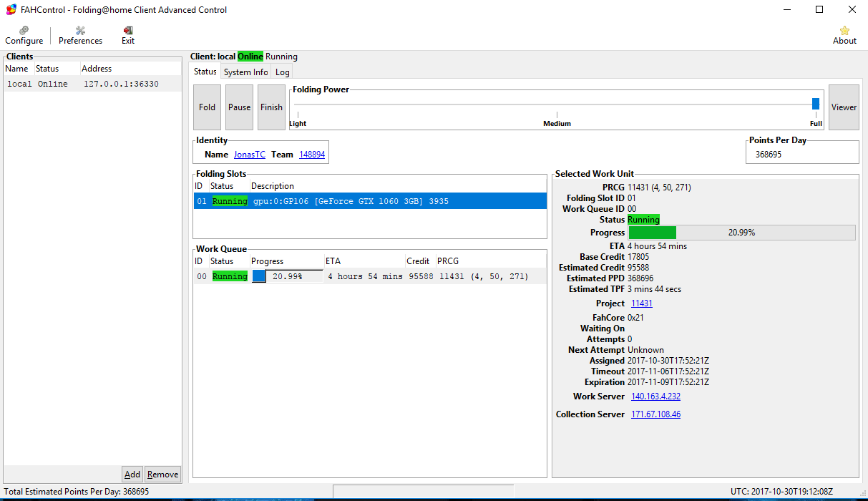
Task: Click the Clients Name column header
Action: 19,69
